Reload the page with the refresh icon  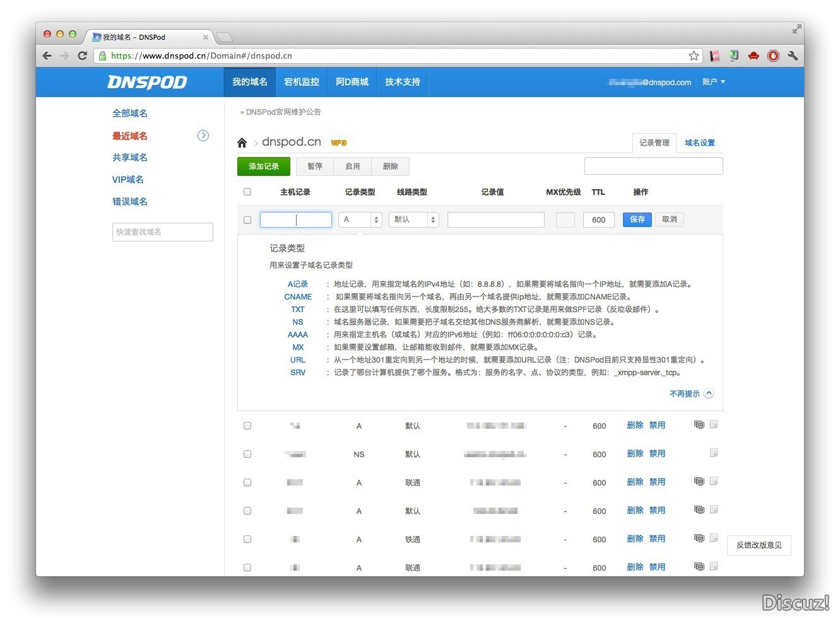coord(82,55)
